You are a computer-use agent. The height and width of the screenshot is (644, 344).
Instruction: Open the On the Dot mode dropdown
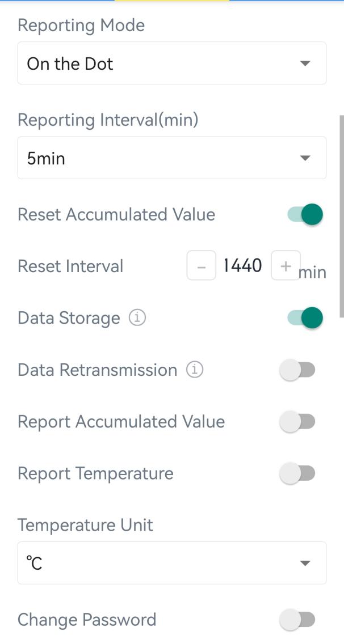[x=171, y=63]
